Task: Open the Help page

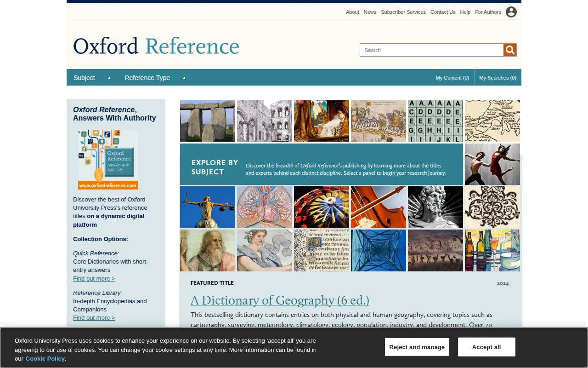Action: 465,12
